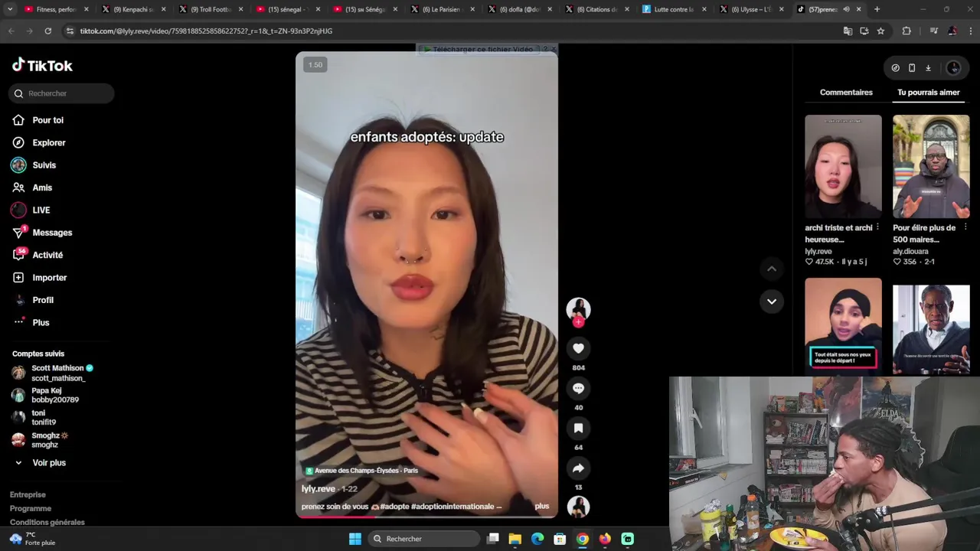Viewport: 980px width, 551px height.
Task: Open the Chrome three-dot menu
Action: (x=969, y=31)
